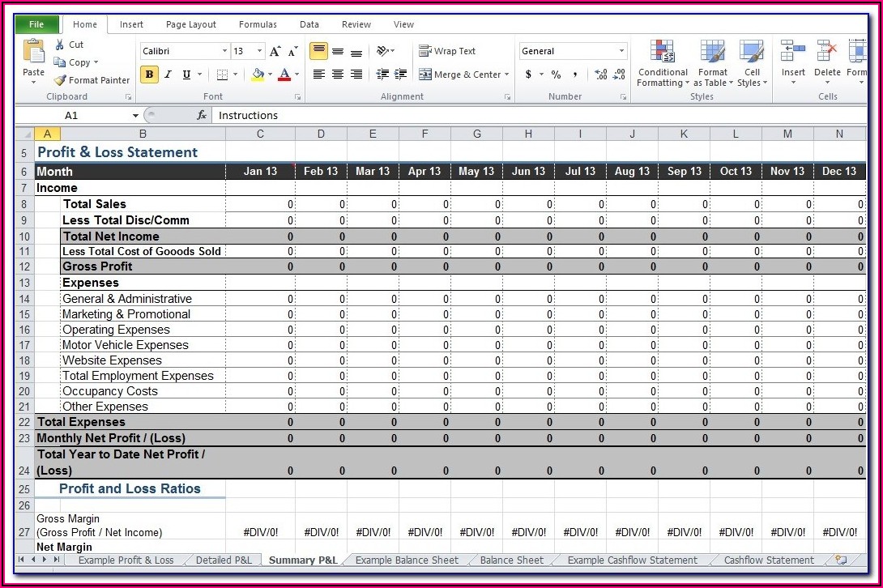This screenshot has height=588, width=883.
Task: Apply the yellow Fill Color swatch
Action: 258,75
